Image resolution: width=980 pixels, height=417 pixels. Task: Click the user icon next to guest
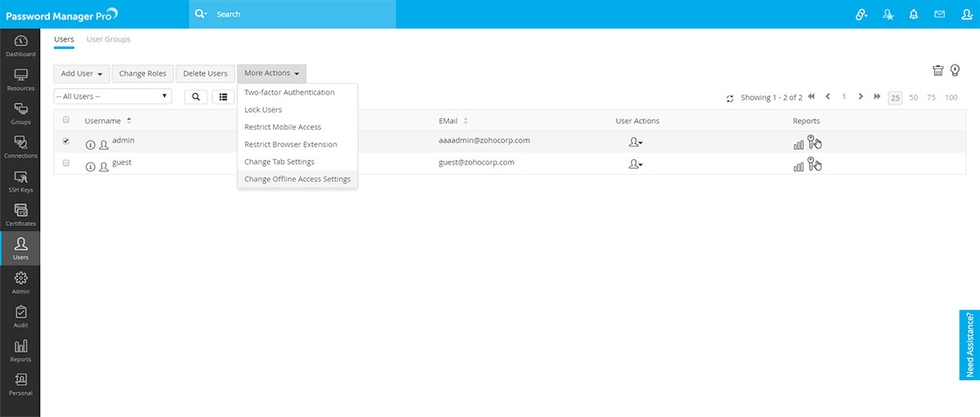point(104,166)
